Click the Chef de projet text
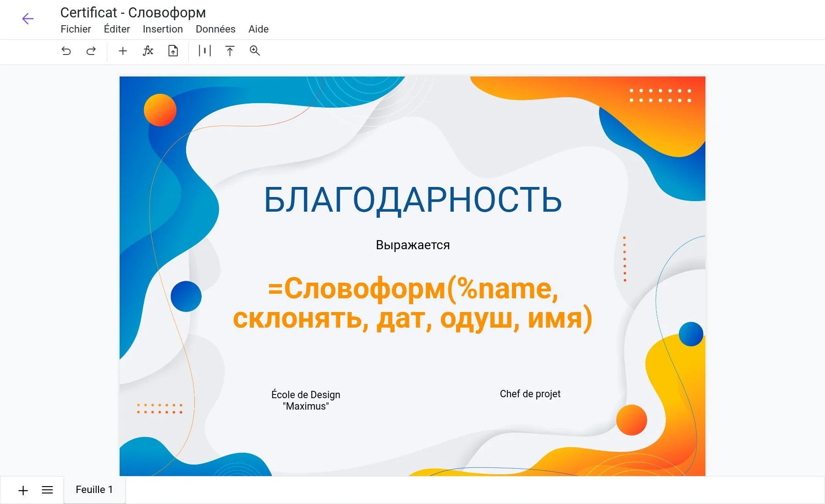The width and height of the screenshot is (825, 504). click(530, 394)
